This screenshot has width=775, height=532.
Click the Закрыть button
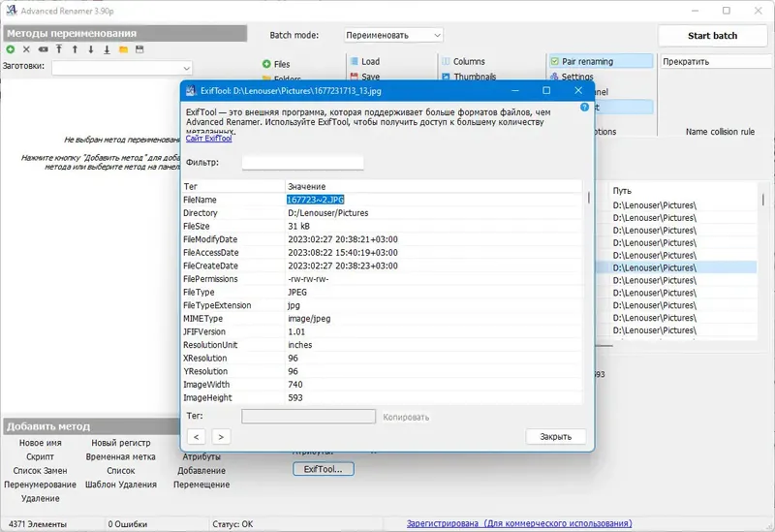[555, 437]
